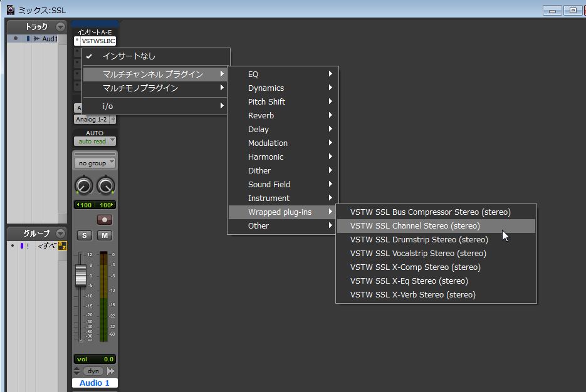Click the output window icon beside Analog 1-2

coord(113,120)
